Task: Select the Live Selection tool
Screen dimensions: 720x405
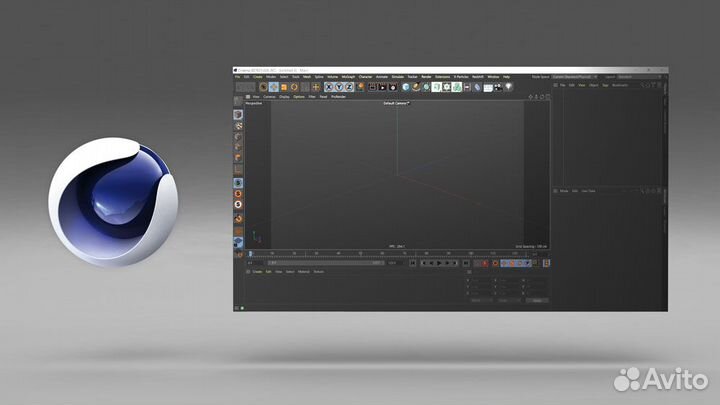Action: click(263, 87)
